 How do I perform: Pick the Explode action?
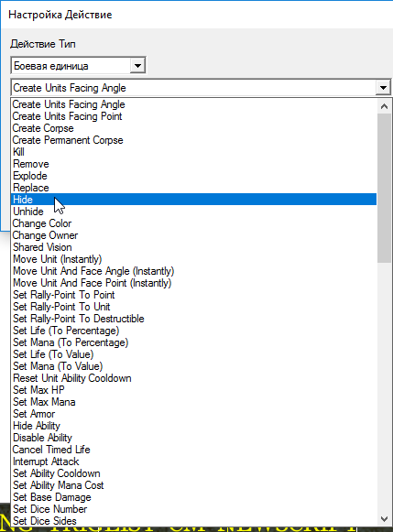pyautogui.click(x=194, y=176)
